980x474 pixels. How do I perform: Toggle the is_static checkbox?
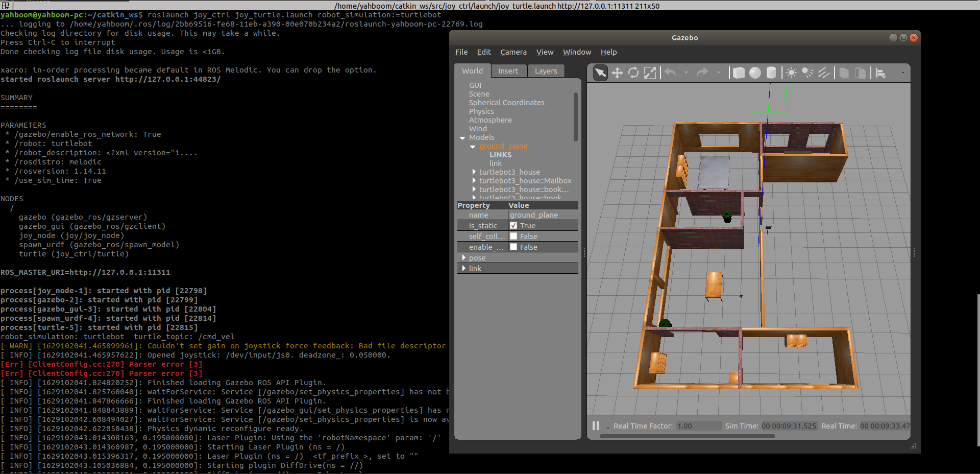pyautogui.click(x=513, y=225)
